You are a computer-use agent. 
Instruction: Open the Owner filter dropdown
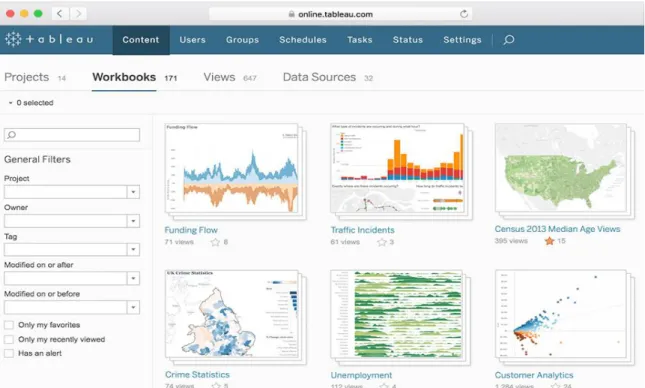point(133,221)
